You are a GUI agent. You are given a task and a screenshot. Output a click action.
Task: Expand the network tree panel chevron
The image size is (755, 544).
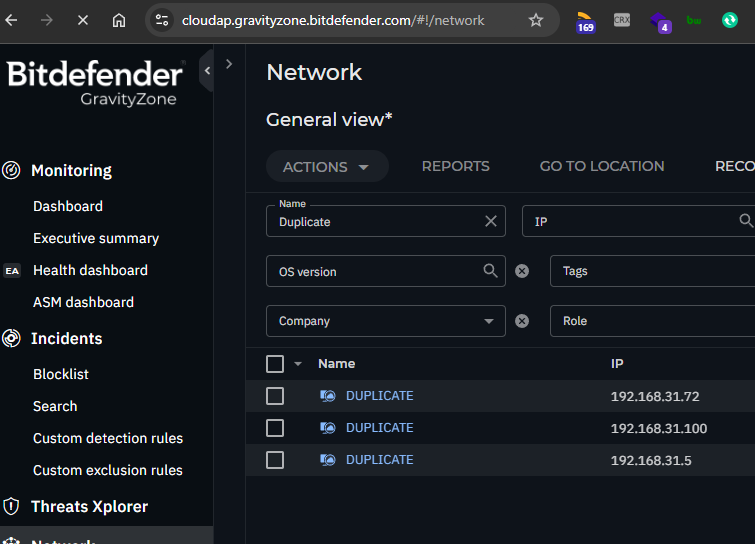[229, 64]
